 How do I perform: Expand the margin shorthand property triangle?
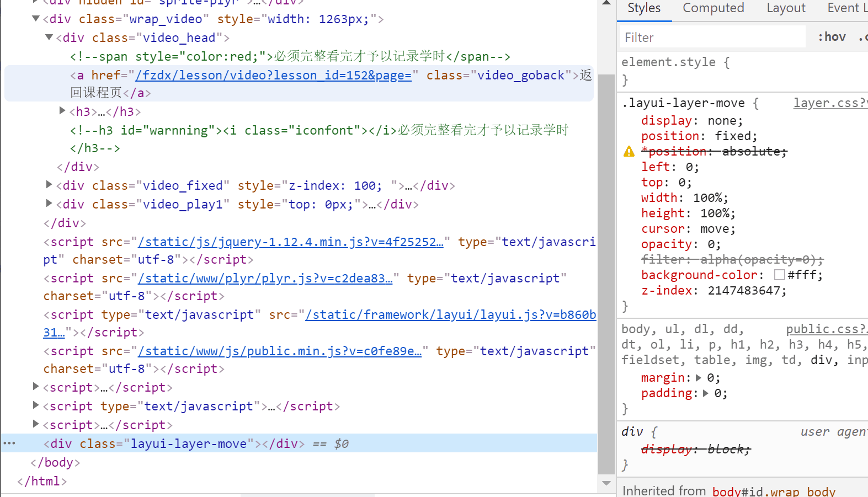(x=699, y=378)
